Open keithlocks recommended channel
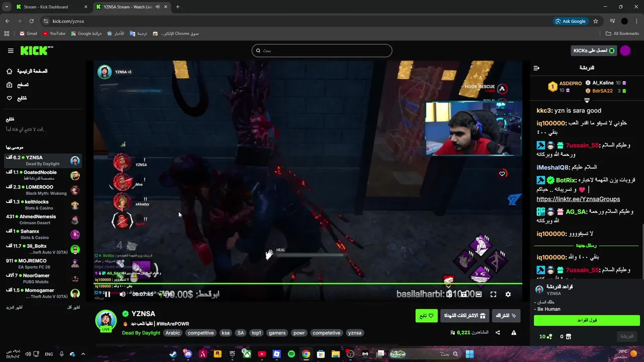Screen dimensions: 644x362 [x=43, y=205]
